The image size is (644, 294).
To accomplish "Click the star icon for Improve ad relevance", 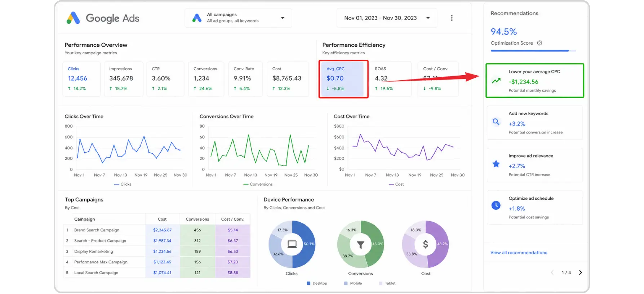I will pos(496,164).
